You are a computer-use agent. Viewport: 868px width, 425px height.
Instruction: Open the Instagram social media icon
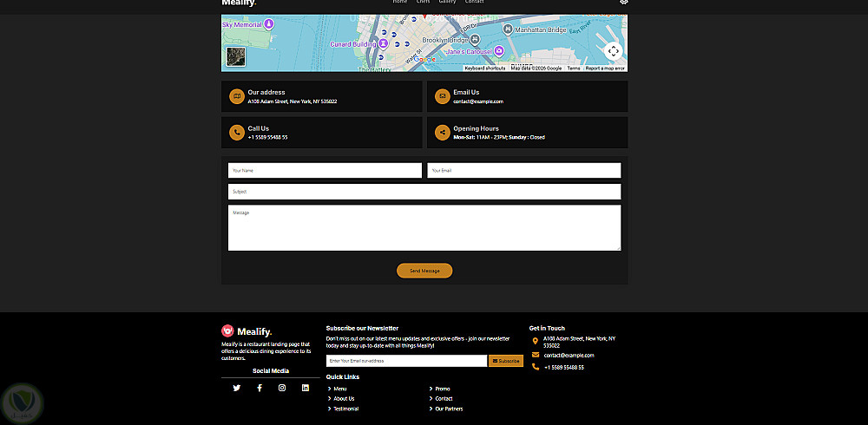click(x=282, y=388)
